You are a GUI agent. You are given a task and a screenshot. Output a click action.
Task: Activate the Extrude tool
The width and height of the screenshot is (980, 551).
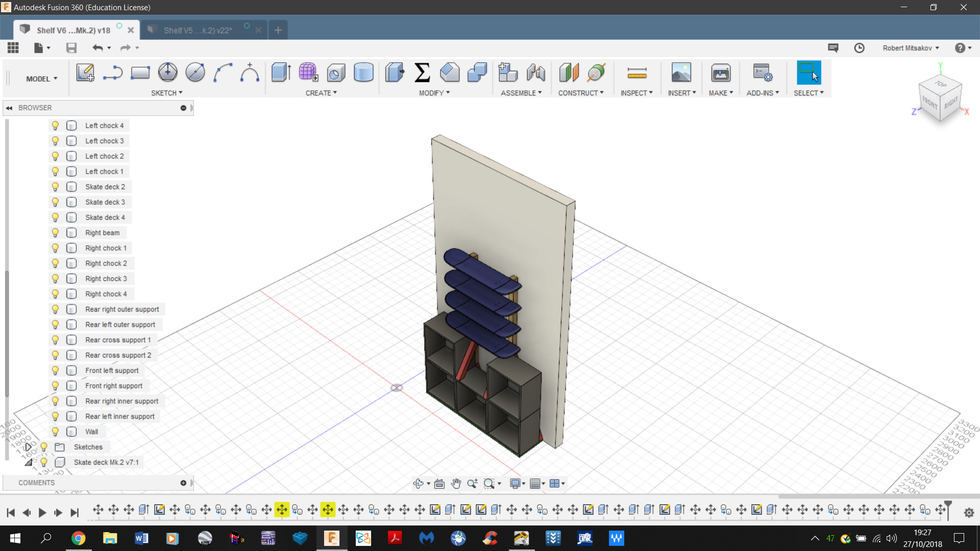coord(281,72)
